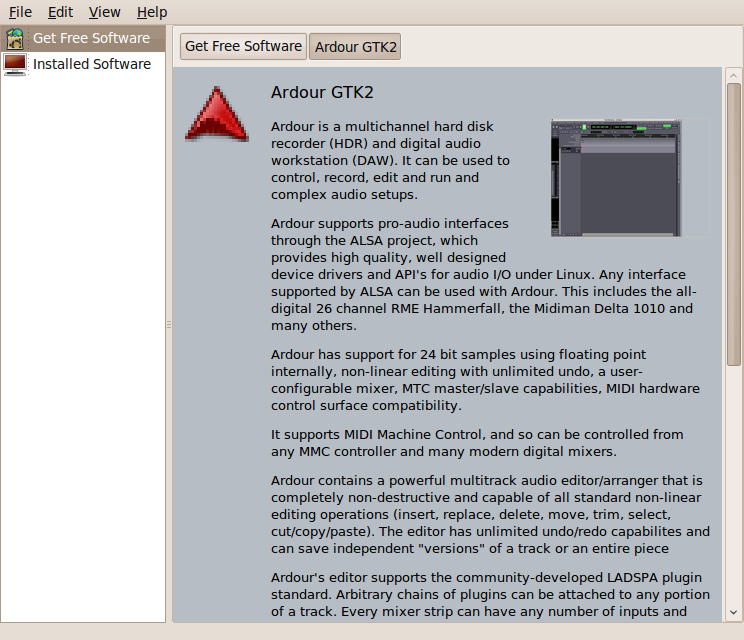Select Get Free Software in sidebar
Image resolution: width=744 pixels, height=640 pixels.
point(83,38)
